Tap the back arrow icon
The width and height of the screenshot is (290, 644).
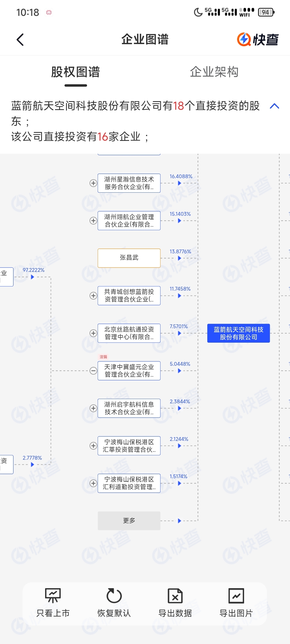pos(20,40)
